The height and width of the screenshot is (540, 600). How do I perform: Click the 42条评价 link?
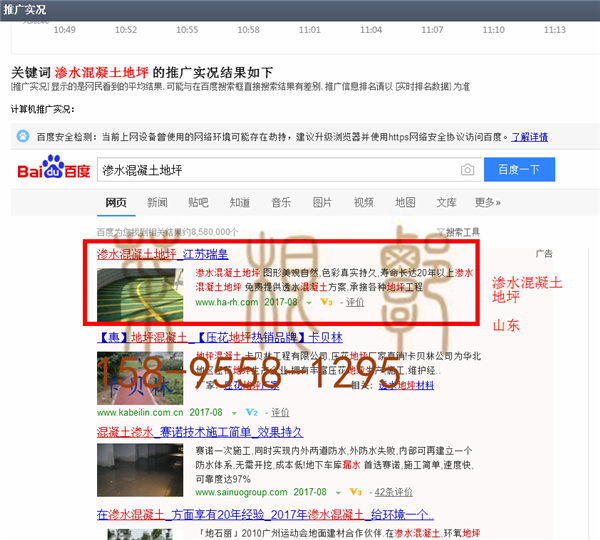(x=393, y=492)
